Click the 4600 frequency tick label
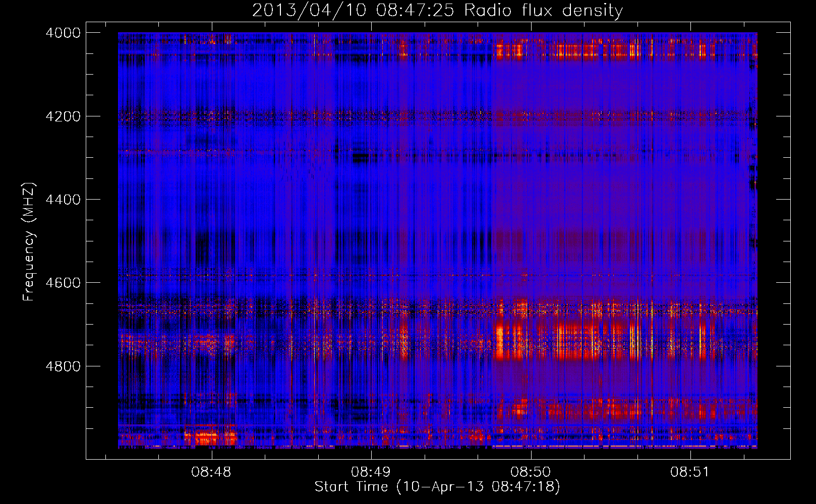The width and height of the screenshot is (816, 504). pyautogui.click(x=63, y=283)
